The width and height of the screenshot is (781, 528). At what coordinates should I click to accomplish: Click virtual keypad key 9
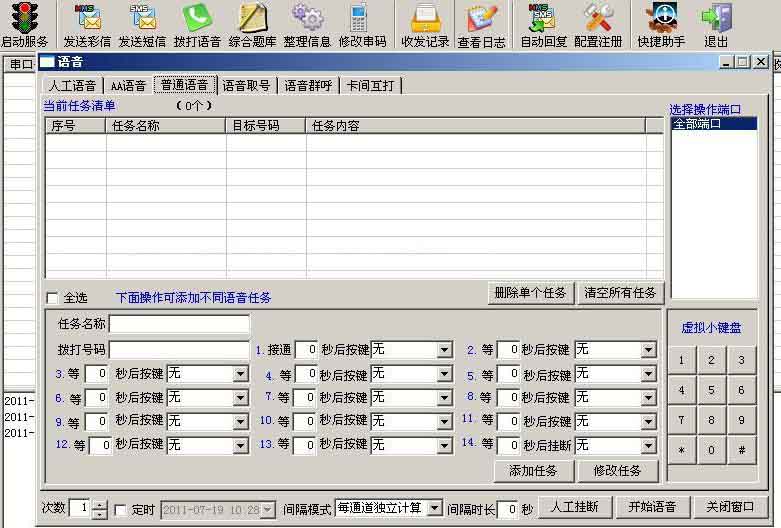[x=741, y=420]
